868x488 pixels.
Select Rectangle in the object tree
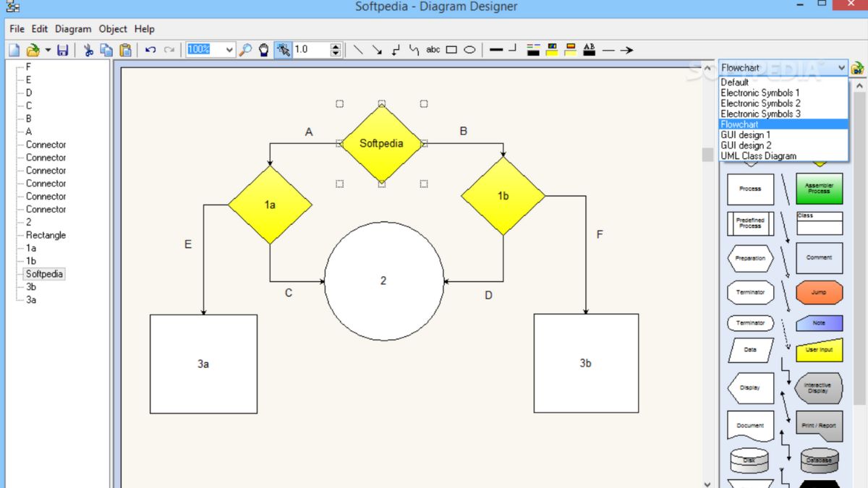(46, 235)
